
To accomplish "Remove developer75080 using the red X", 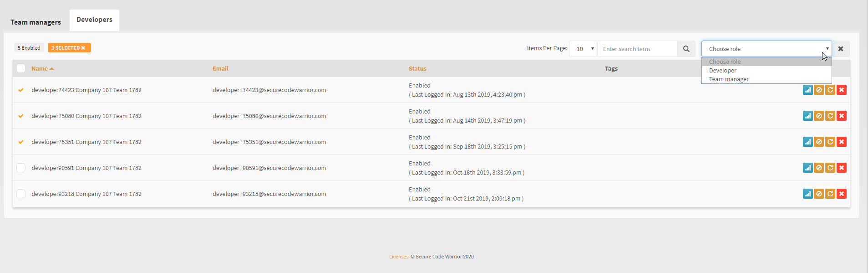I will [842, 116].
